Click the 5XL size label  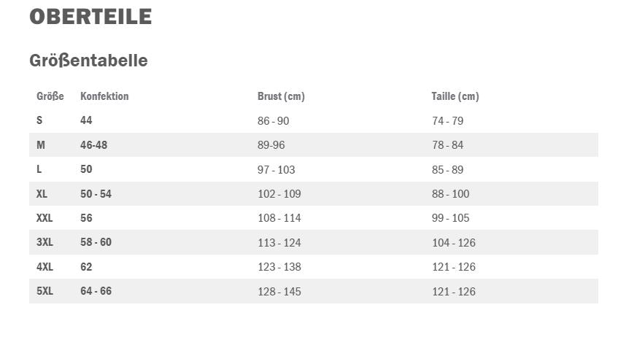[x=45, y=291]
